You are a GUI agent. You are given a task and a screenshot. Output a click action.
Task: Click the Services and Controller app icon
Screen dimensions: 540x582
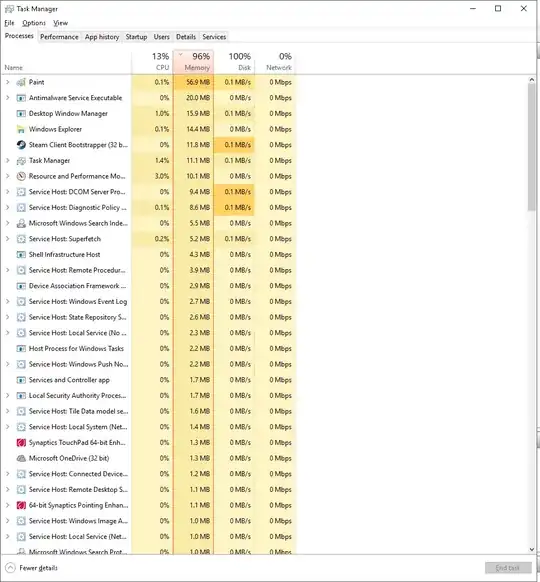click(x=21, y=380)
